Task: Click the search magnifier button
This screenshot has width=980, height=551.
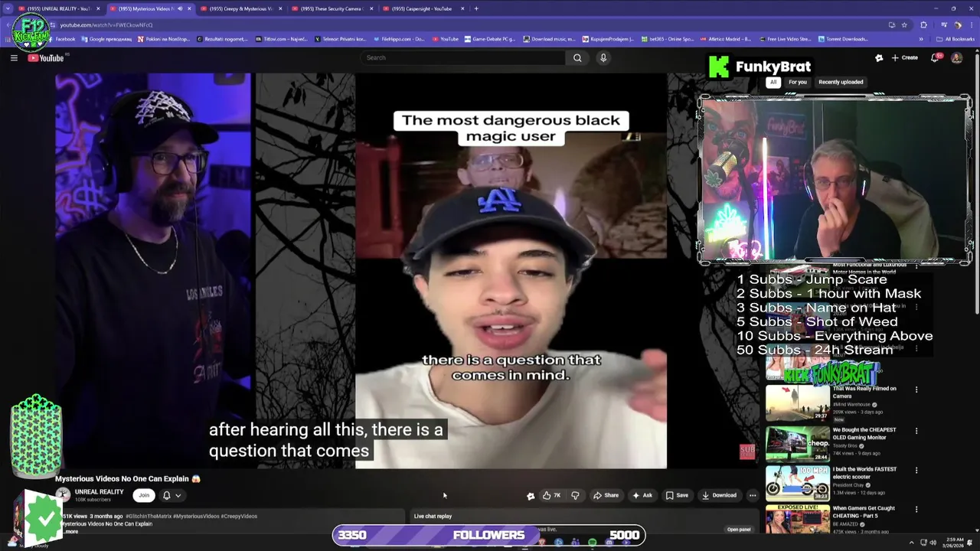Action: (577, 57)
